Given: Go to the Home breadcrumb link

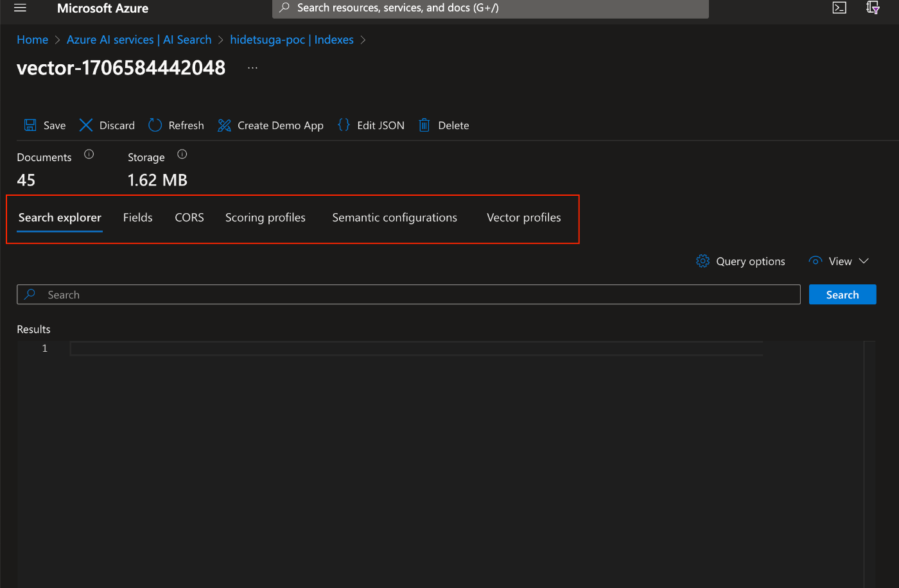Looking at the screenshot, I should (33, 40).
